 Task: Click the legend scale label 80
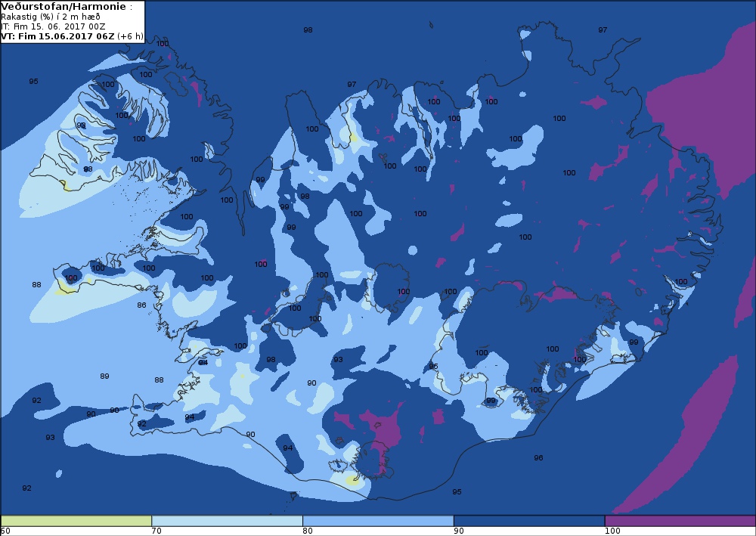point(308,531)
